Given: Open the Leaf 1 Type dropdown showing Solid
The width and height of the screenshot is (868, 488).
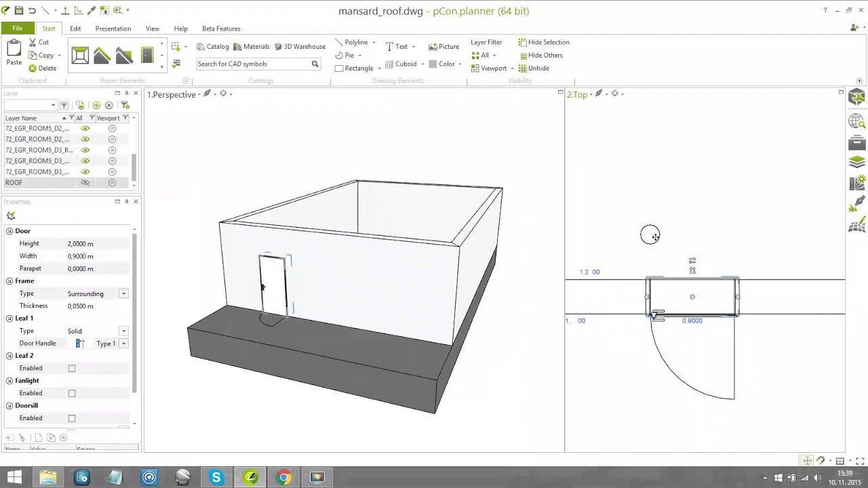Looking at the screenshot, I should (123, 331).
